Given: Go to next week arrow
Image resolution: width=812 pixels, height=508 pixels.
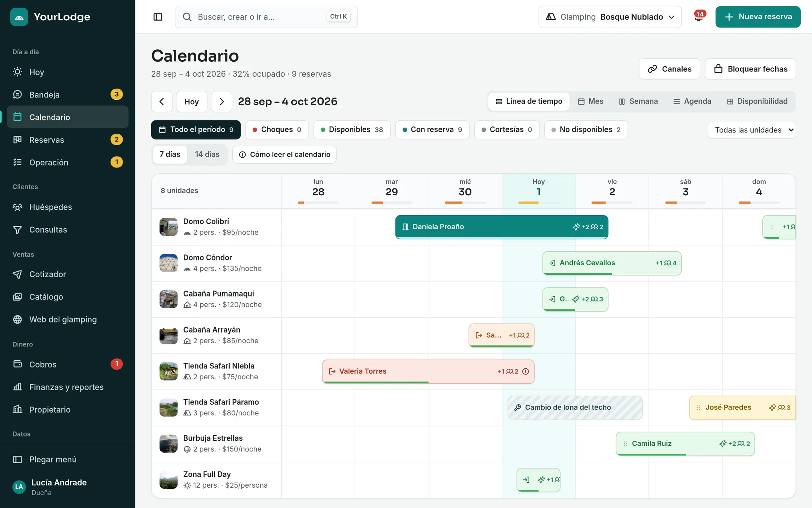Looking at the screenshot, I should [221, 102].
